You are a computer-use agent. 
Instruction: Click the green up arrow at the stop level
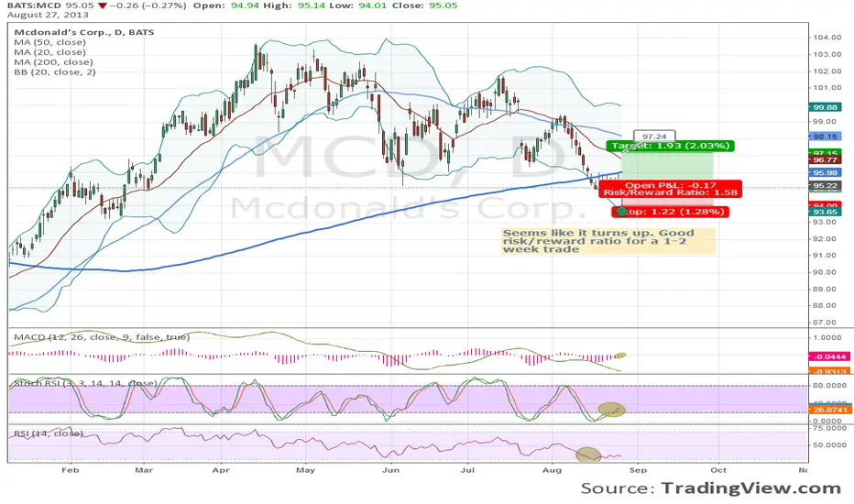[621, 211]
